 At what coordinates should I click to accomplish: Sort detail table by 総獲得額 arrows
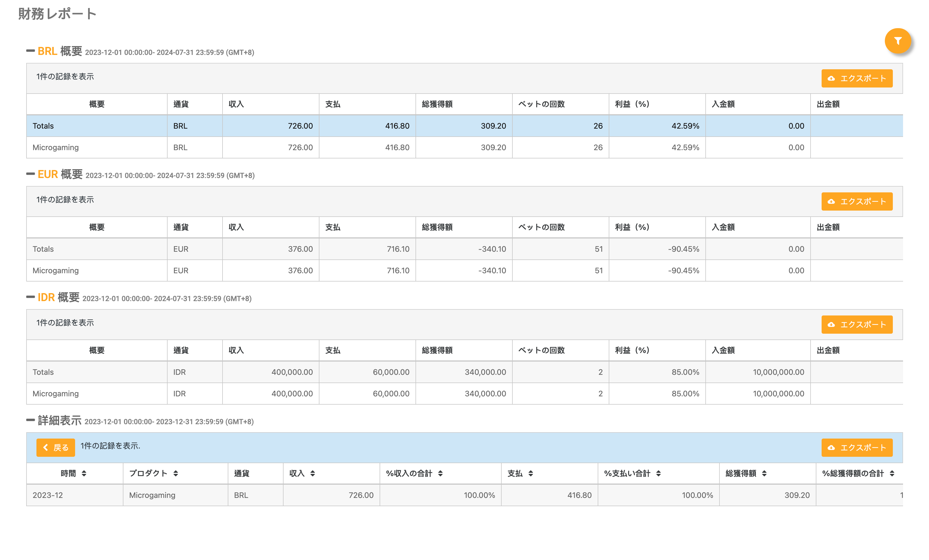pyautogui.click(x=764, y=473)
